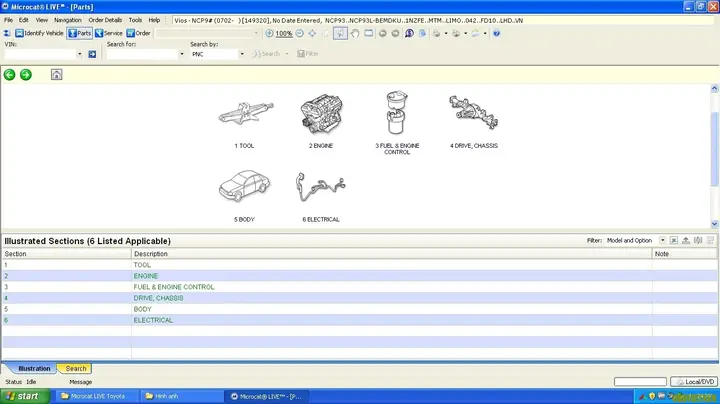The image size is (720, 404).
Task: Expand the Search for dropdown arrow
Action: 182,54
